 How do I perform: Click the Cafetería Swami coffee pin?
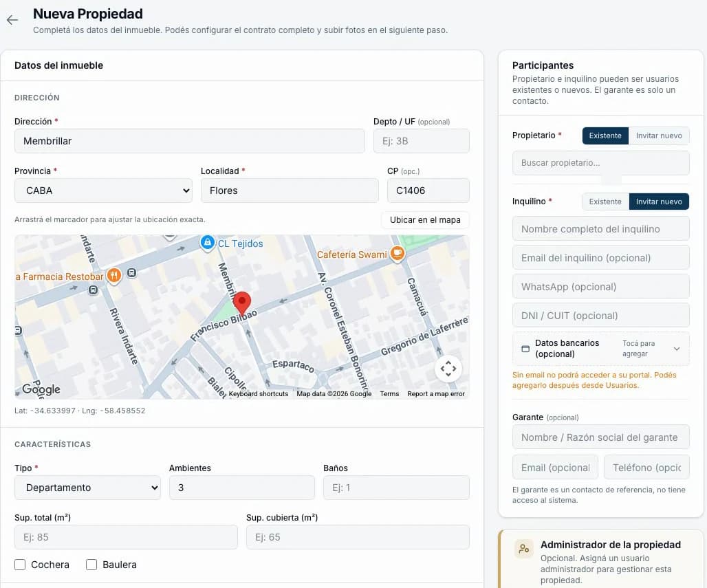(397, 253)
